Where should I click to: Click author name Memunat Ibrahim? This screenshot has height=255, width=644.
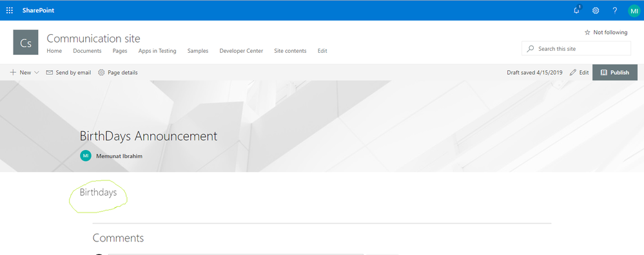[119, 156]
